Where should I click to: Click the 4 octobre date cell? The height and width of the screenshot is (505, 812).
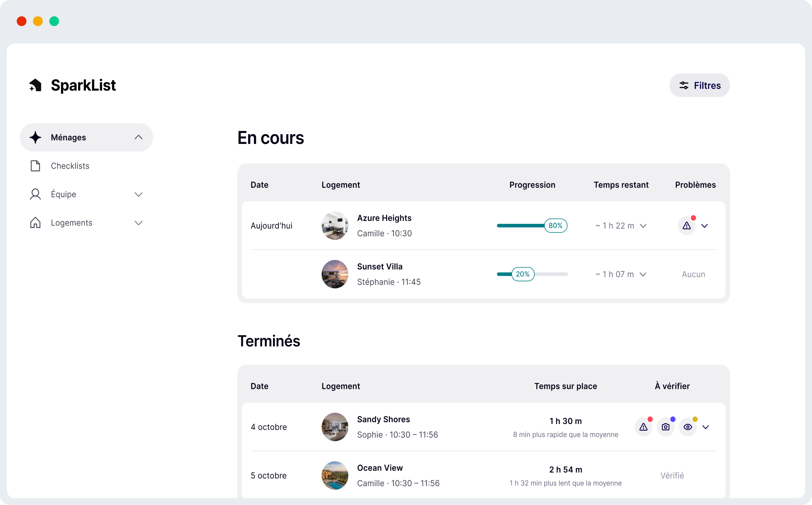(x=269, y=427)
